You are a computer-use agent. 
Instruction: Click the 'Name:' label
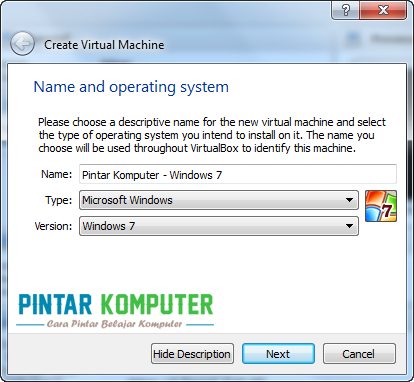[56, 174]
